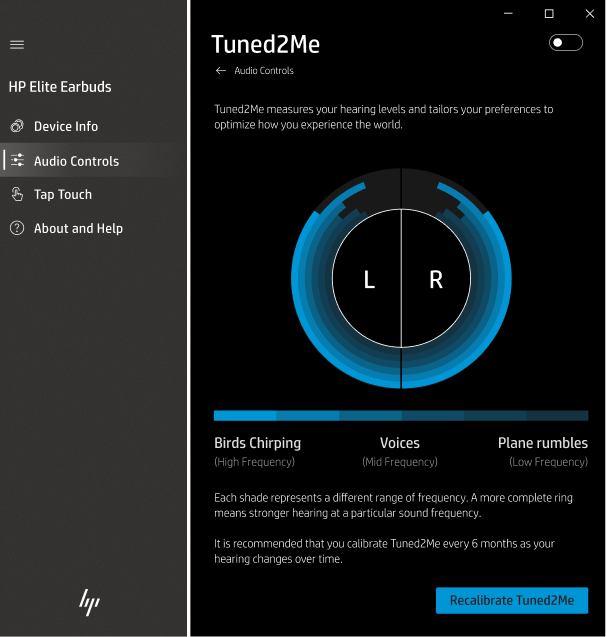Screen dimensions: 607x637
Task: Click Recalibrate Tuned2Me button
Action: point(512,600)
